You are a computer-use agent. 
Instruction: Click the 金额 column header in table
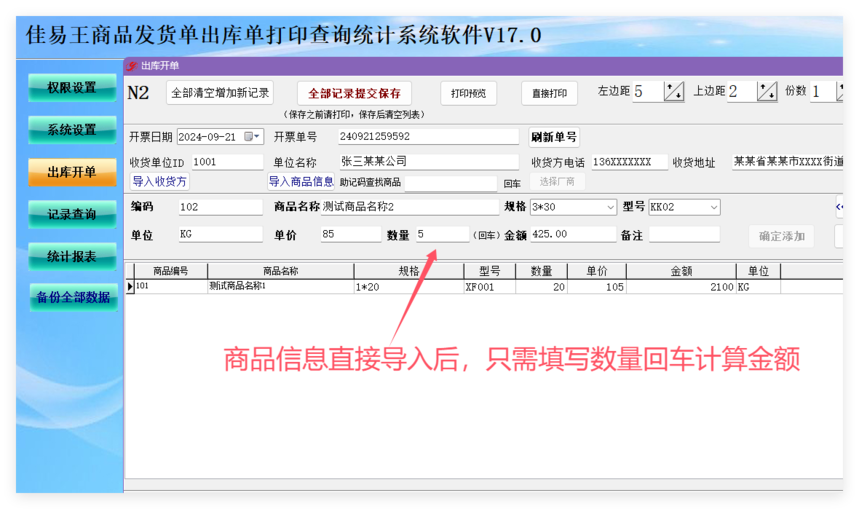pyautogui.click(x=681, y=271)
